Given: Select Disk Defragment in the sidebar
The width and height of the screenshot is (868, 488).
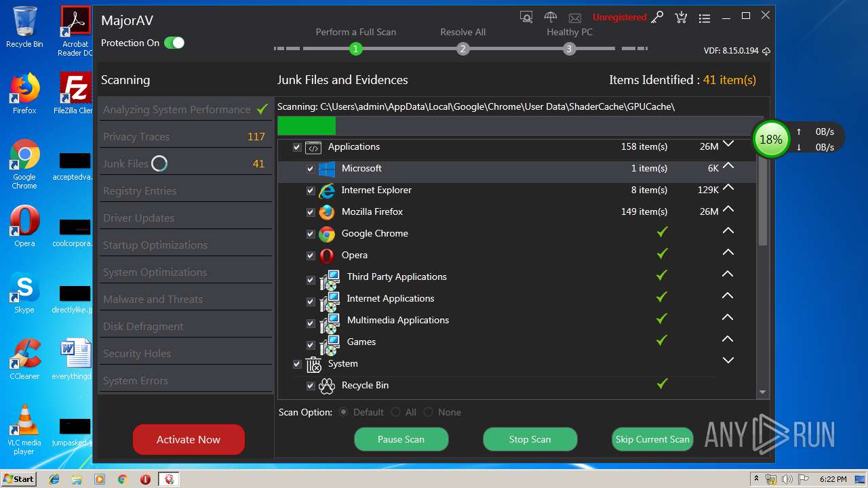Looking at the screenshot, I should 185,326.
